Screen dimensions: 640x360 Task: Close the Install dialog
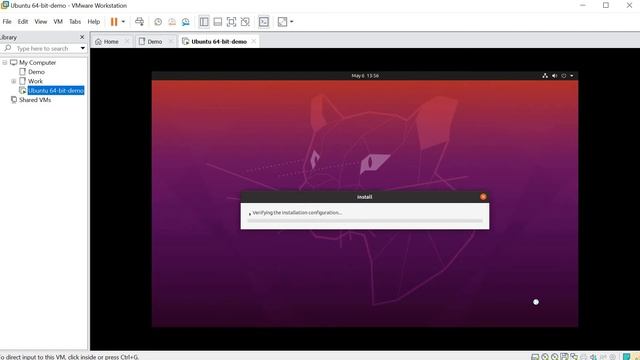(x=483, y=197)
